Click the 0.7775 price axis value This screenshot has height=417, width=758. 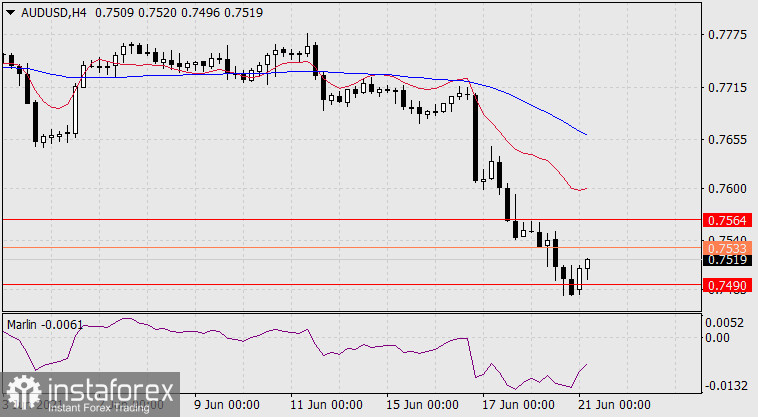coord(726,36)
